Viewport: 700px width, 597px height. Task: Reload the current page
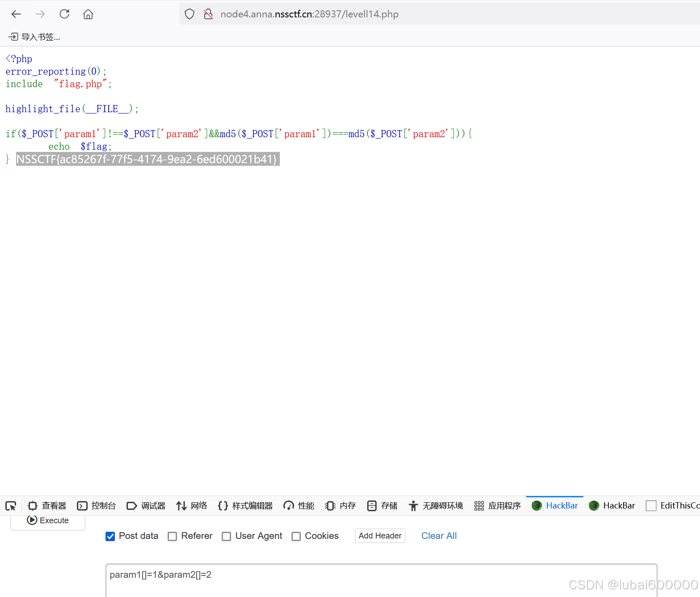(64, 14)
